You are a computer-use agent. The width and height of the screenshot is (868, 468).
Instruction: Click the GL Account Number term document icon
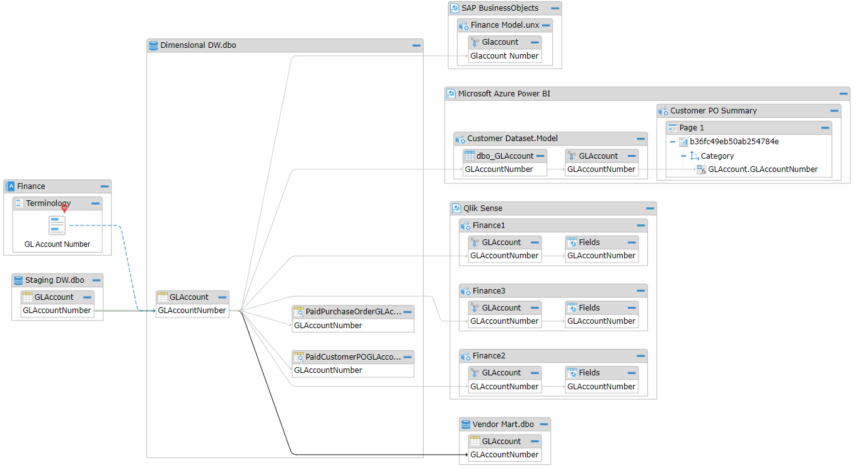pyautogui.click(x=57, y=225)
